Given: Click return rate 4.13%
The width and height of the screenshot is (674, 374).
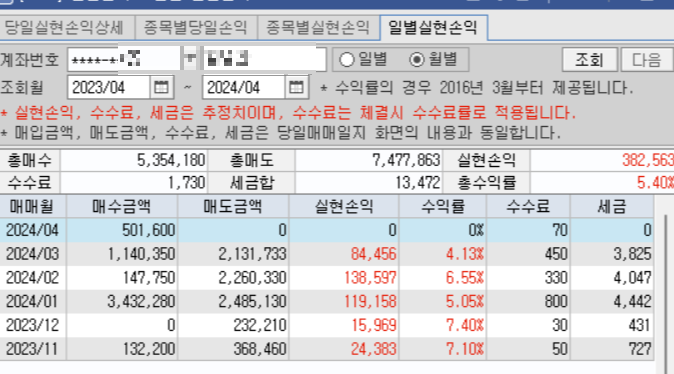Looking at the screenshot, I should pyautogui.click(x=465, y=254).
